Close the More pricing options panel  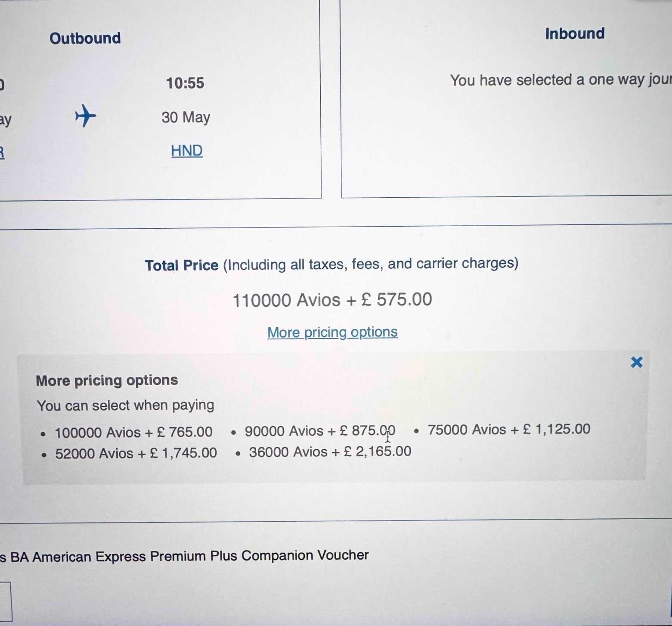pos(636,362)
